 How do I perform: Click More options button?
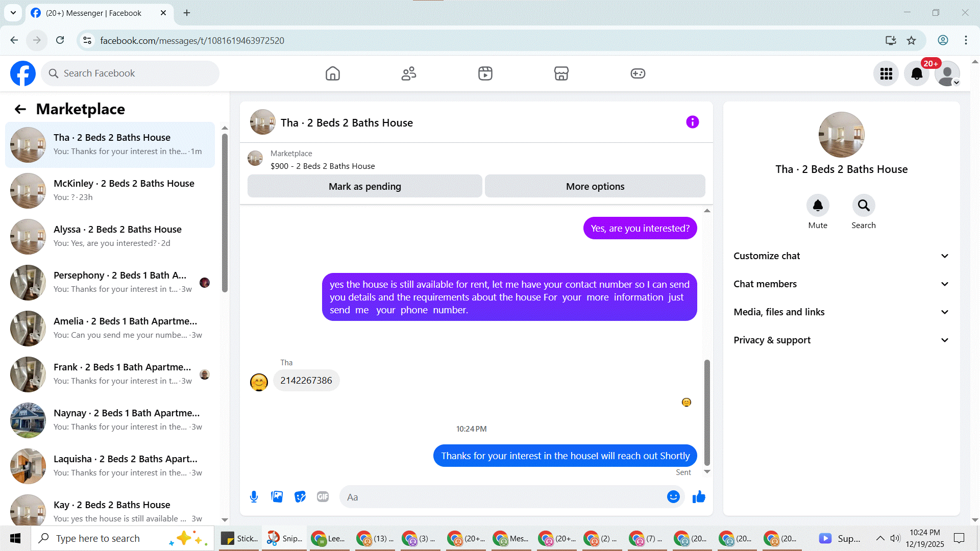595,187
